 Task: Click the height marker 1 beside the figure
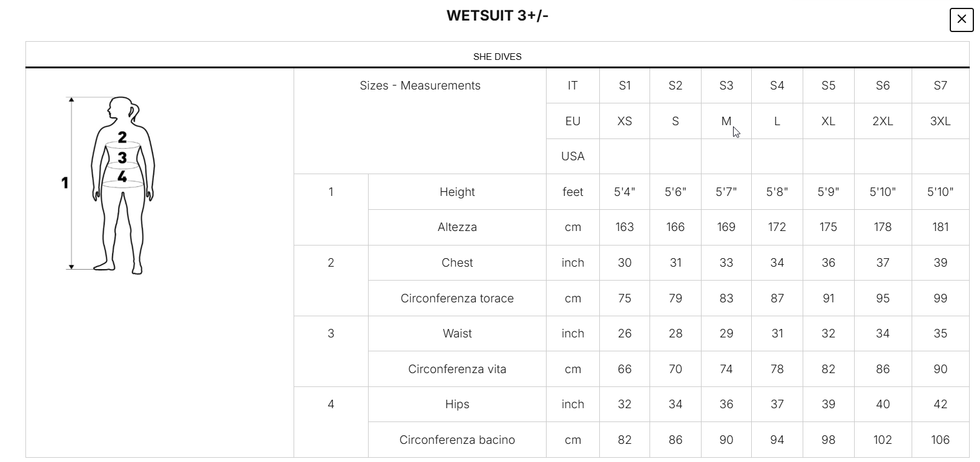[65, 183]
